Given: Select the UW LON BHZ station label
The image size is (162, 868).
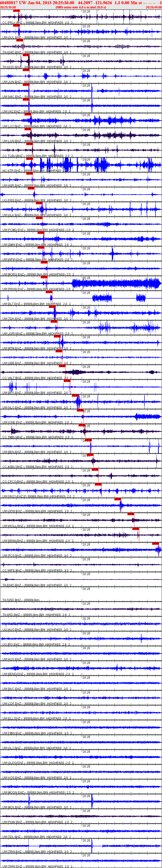Looking at the screenshot, I should 12,141.
